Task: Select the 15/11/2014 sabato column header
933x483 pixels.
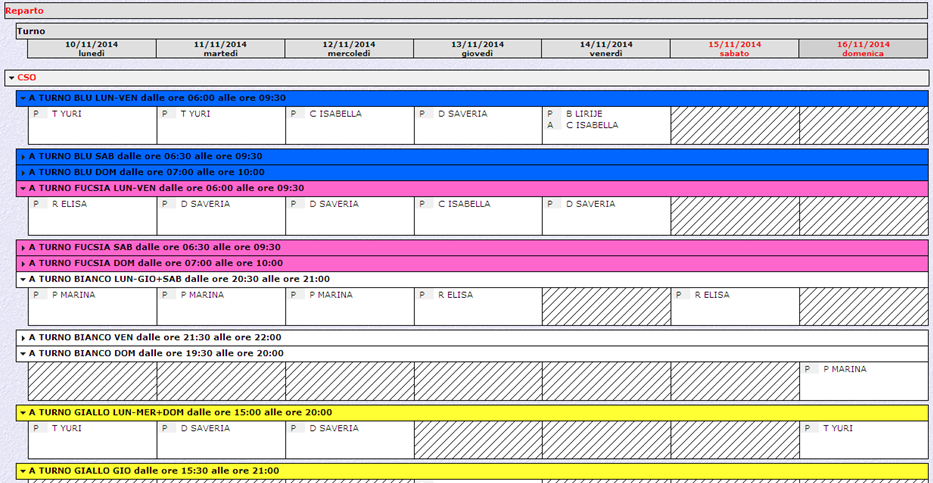Action: (735, 49)
